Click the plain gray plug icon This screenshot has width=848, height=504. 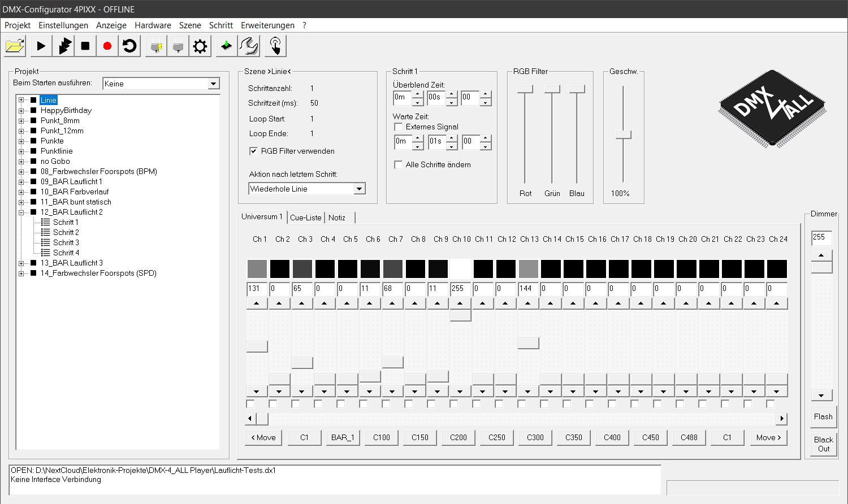click(178, 46)
